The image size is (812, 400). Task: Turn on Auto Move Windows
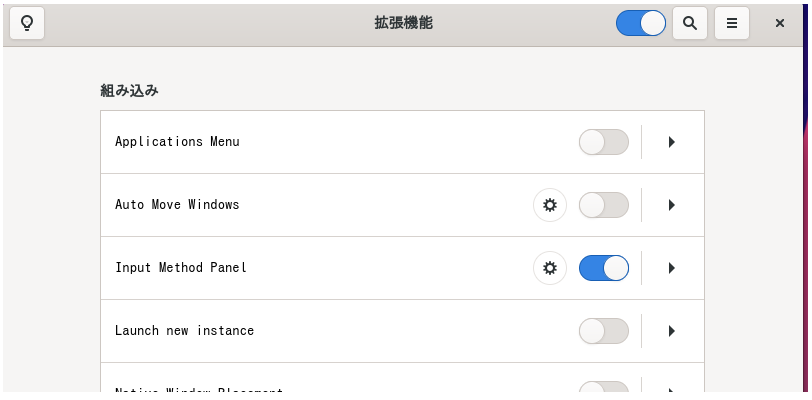pyautogui.click(x=603, y=205)
